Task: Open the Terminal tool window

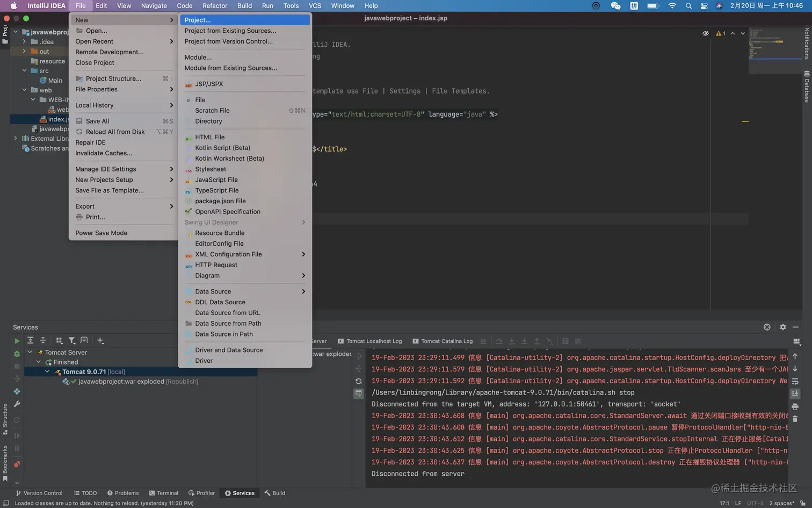Action: point(164,493)
